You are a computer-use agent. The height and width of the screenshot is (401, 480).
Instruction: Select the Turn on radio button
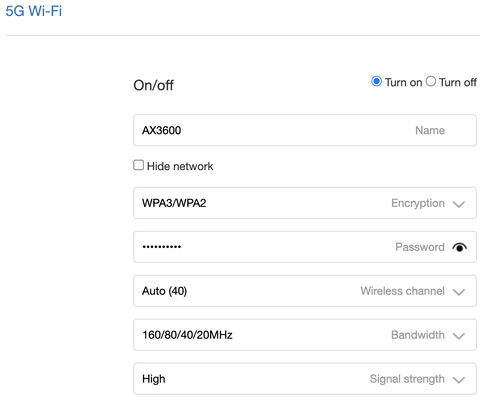coord(376,81)
